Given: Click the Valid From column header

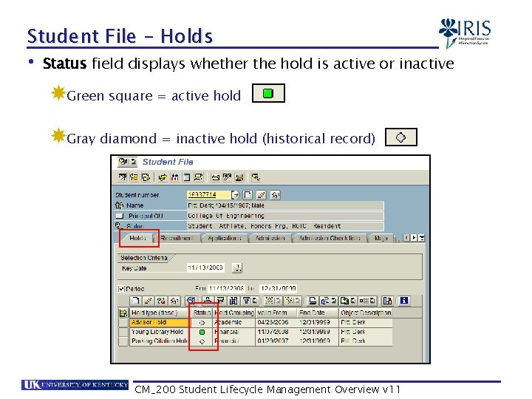Looking at the screenshot, I should tap(276, 313).
